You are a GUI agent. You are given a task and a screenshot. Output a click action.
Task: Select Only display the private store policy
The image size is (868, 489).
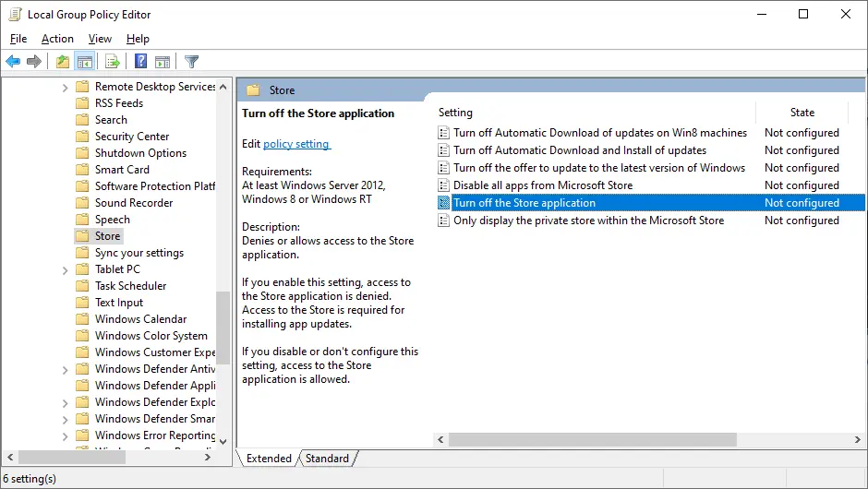point(588,221)
